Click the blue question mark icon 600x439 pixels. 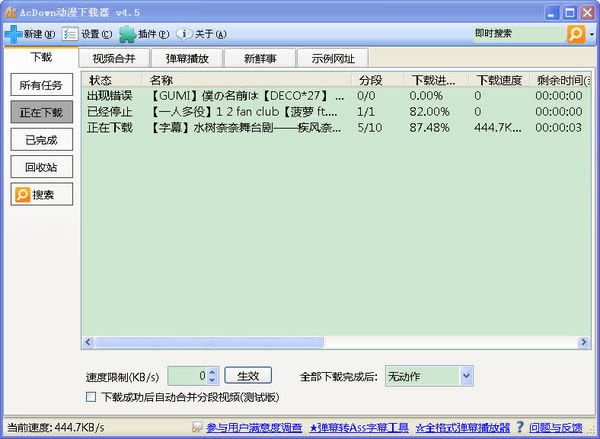pyautogui.click(x=520, y=427)
